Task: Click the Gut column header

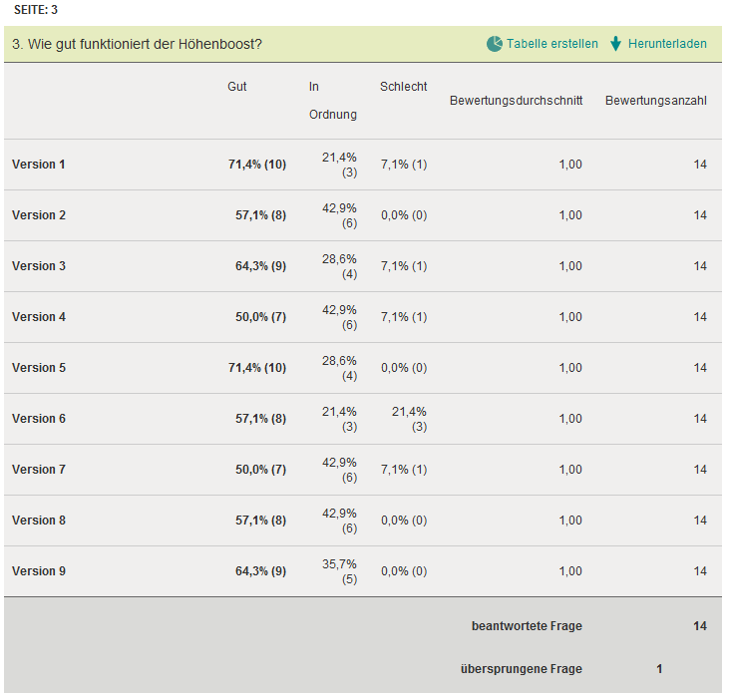Action: pyautogui.click(x=237, y=87)
